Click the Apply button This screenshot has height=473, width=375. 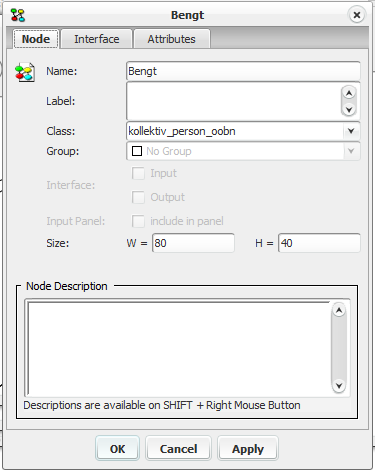pos(248,448)
